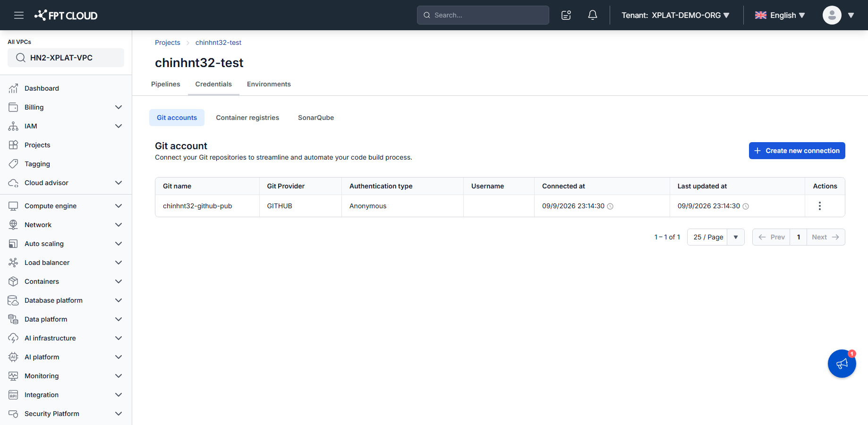The width and height of the screenshot is (868, 425).
Task: Click the Network globe icon
Action: click(13, 225)
